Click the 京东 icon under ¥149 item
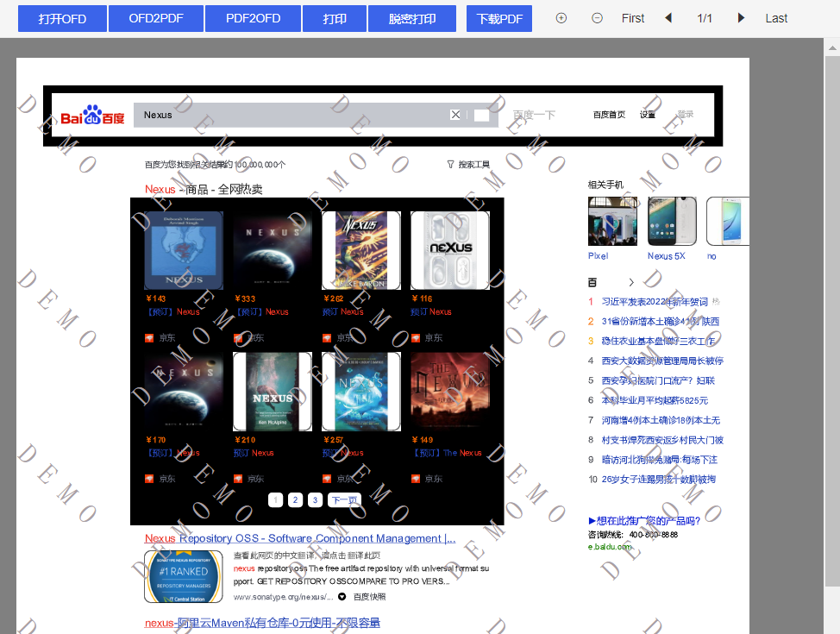 pyautogui.click(x=415, y=479)
